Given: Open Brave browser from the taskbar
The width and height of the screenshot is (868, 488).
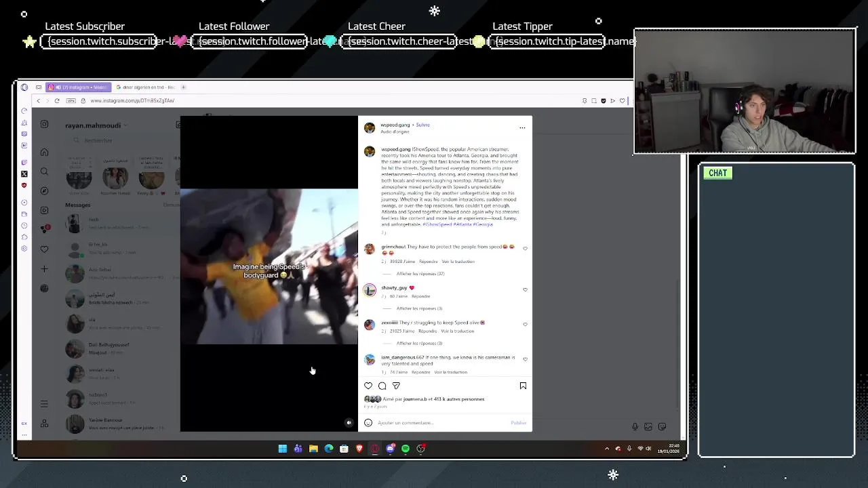Looking at the screenshot, I should coord(359,449).
